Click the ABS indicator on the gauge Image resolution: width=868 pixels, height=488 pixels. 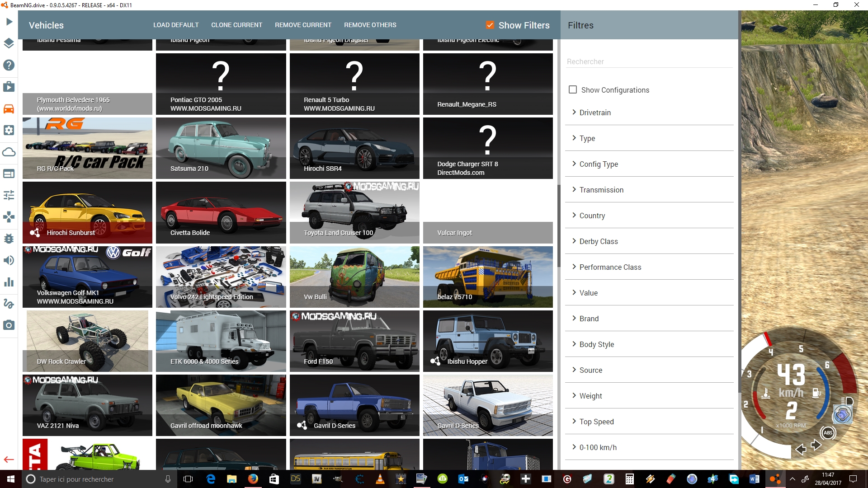[x=828, y=433]
